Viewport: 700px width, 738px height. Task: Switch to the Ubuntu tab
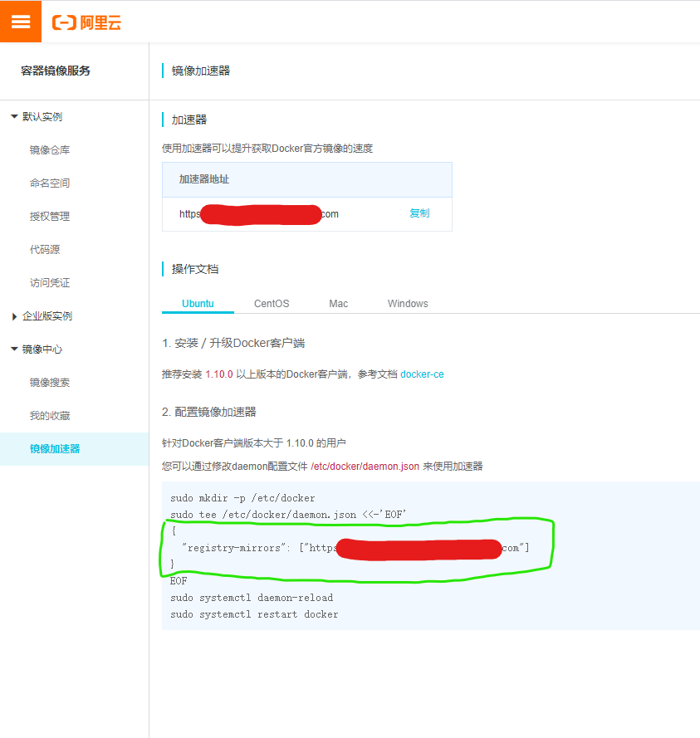(198, 304)
